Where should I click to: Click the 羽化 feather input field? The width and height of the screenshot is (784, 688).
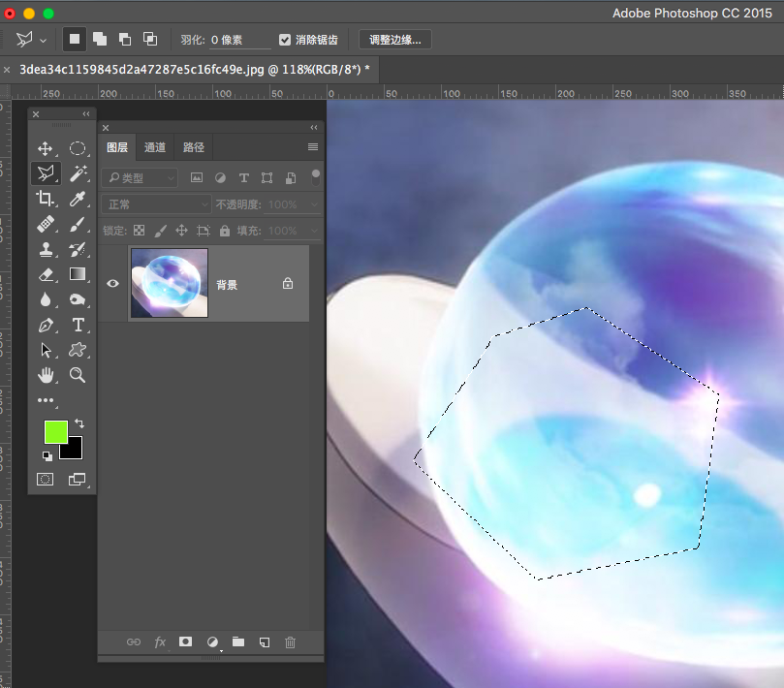click(240, 40)
